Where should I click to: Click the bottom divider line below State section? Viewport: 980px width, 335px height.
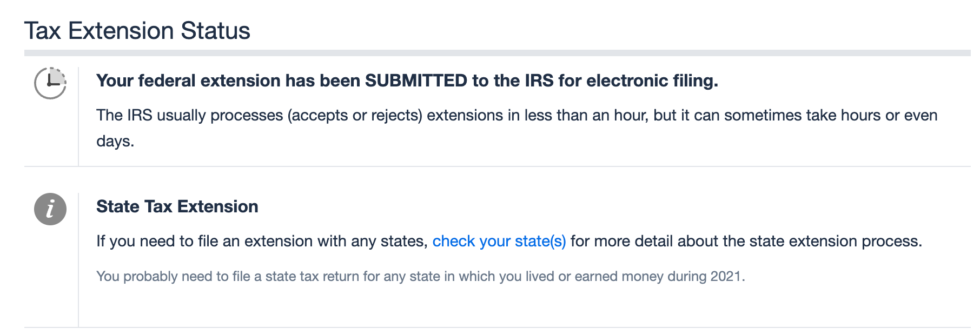point(498,327)
